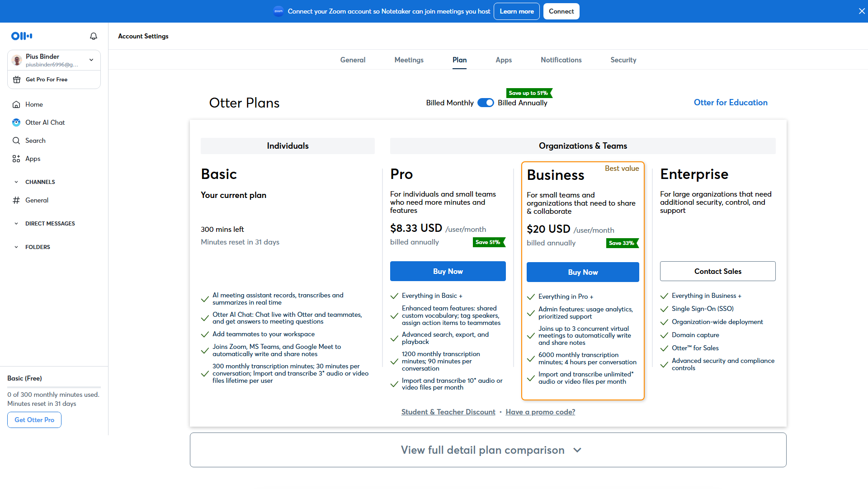Open the General channel hashtag
Viewport: 868px width, 489px height.
click(16, 200)
